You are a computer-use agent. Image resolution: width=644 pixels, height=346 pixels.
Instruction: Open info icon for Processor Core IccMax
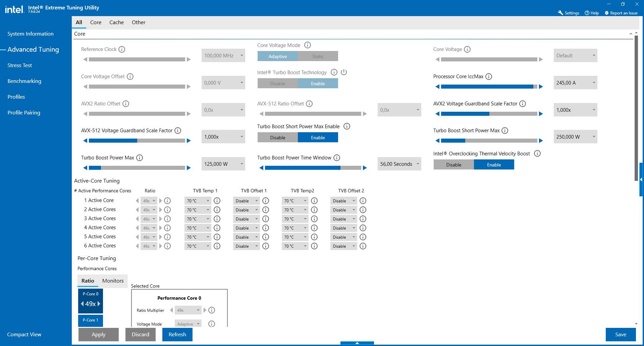coord(489,77)
